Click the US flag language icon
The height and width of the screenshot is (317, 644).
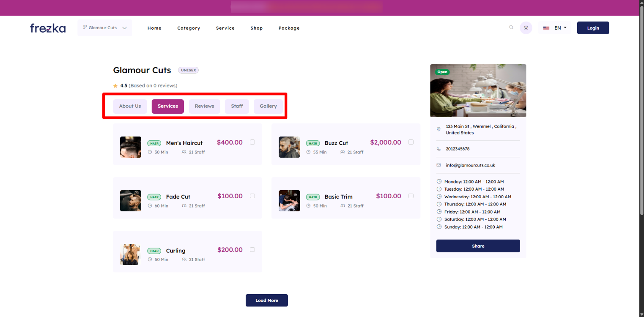tap(546, 28)
